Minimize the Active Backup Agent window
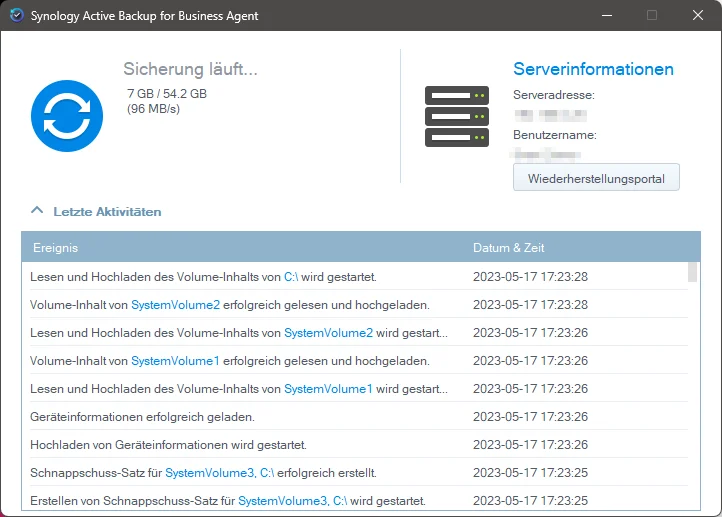The width and height of the screenshot is (722, 517). (x=607, y=15)
